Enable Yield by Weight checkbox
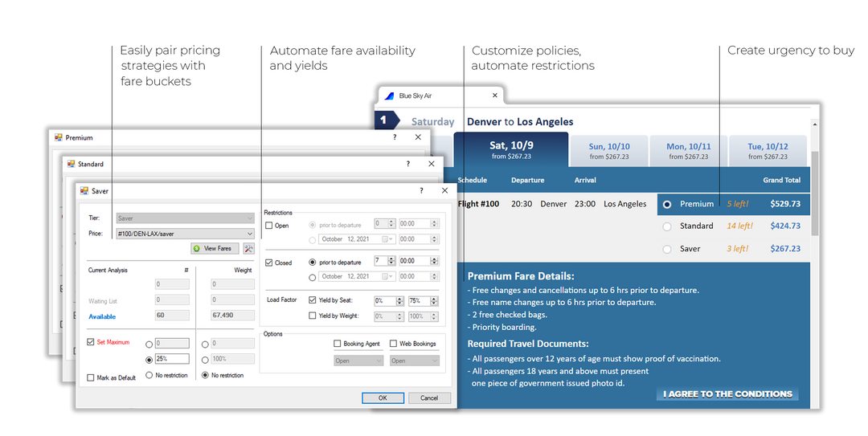The width and height of the screenshot is (868, 436). [x=312, y=316]
